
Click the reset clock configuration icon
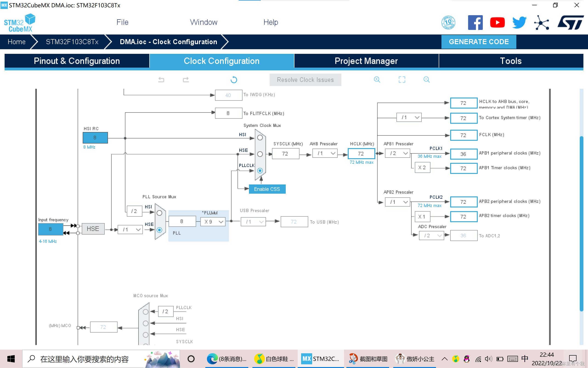[234, 80]
